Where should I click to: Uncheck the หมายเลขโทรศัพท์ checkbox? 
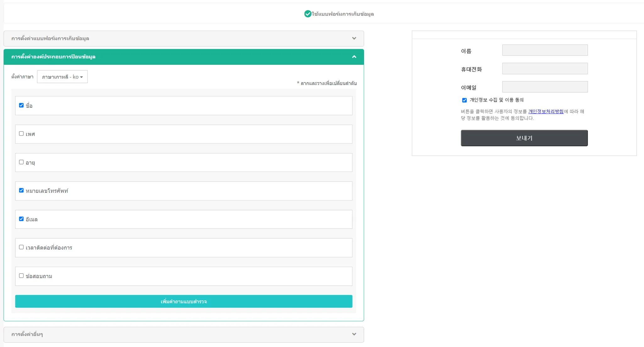click(21, 191)
